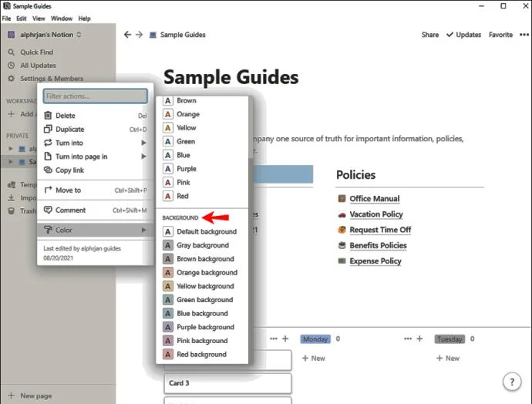The width and height of the screenshot is (532, 404).
Task: Click the Turn into arrows icon
Action: point(48,143)
